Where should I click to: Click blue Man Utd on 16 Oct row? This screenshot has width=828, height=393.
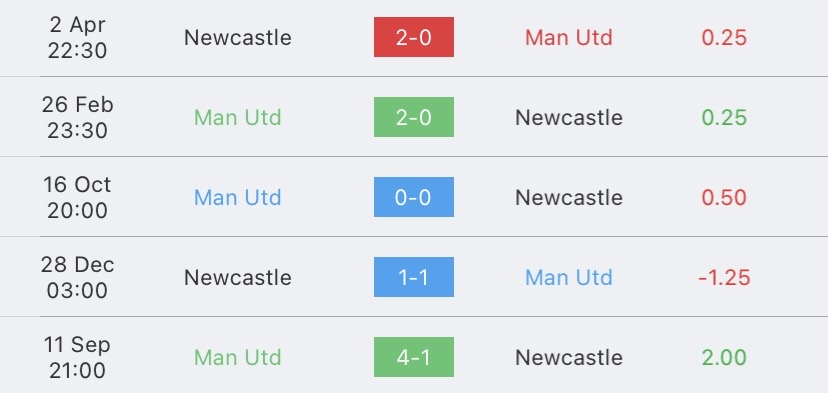pos(238,198)
